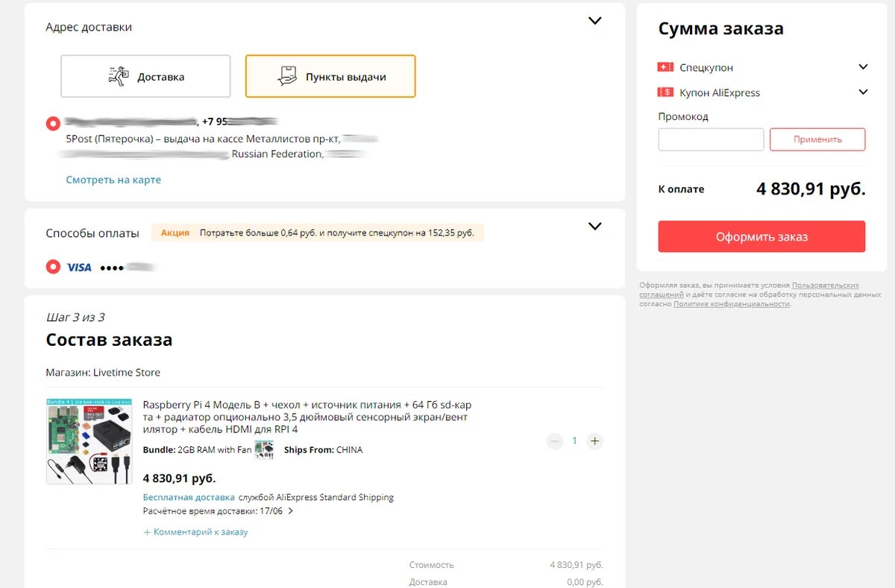Collapse the delivery address section
The width and height of the screenshot is (895, 588).
pos(594,21)
